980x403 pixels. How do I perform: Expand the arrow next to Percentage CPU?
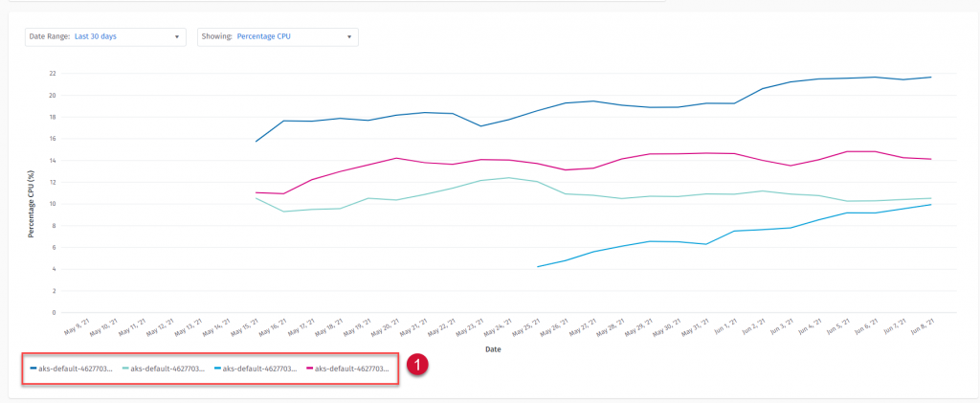[x=349, y=37]
